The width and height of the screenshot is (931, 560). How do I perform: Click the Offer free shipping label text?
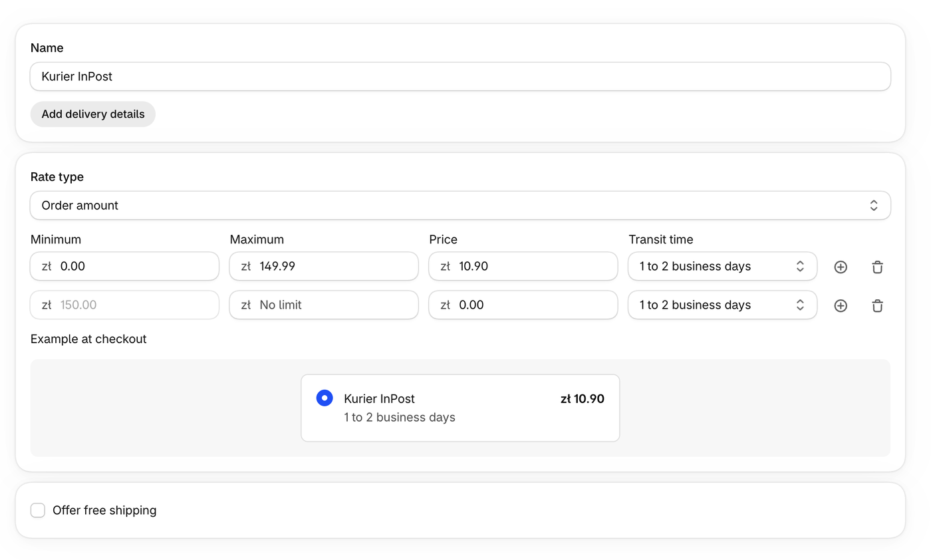[104, 510]
